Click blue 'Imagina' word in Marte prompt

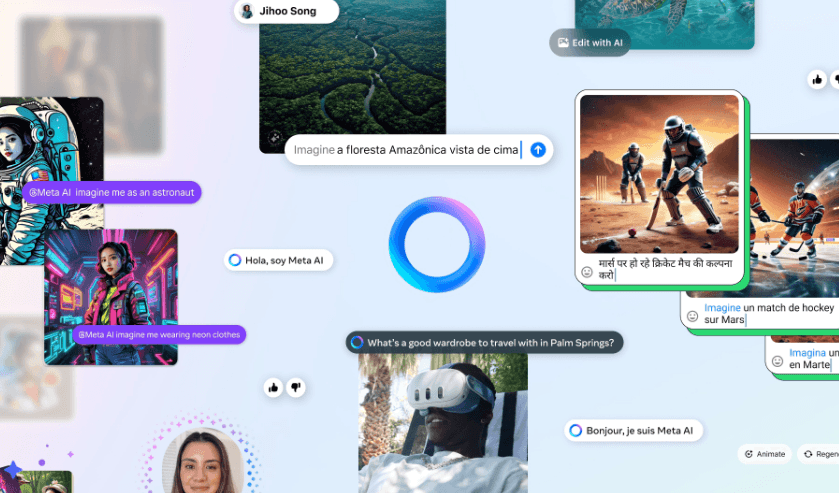coord(807,353)
